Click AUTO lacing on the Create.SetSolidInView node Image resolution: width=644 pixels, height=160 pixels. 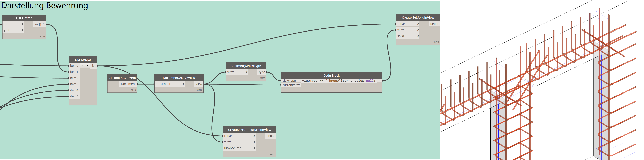click(436, 42)
